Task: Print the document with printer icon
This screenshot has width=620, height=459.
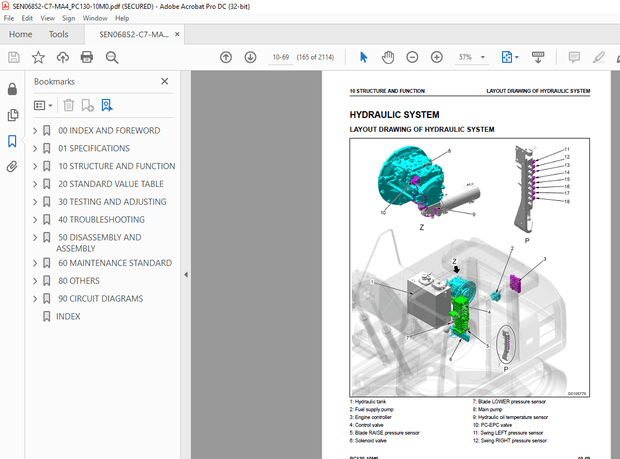Action: [x=87, y=57]
